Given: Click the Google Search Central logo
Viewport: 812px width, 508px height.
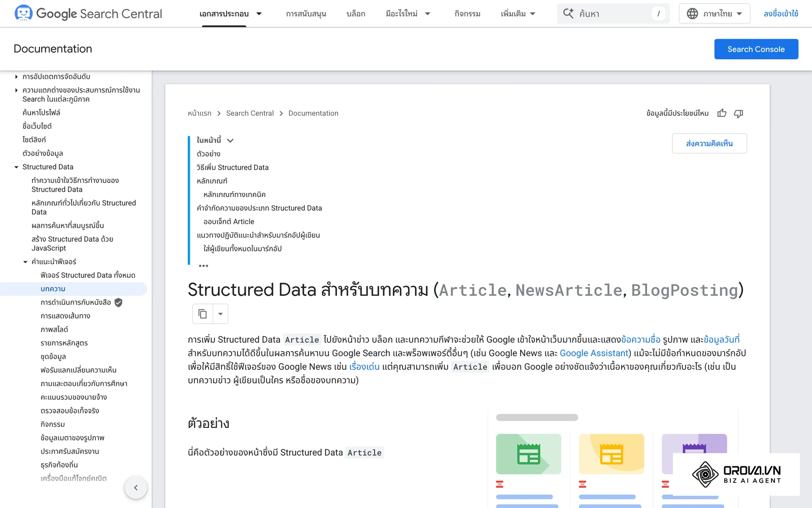Looking at the screenshot, I should (88, 14).
